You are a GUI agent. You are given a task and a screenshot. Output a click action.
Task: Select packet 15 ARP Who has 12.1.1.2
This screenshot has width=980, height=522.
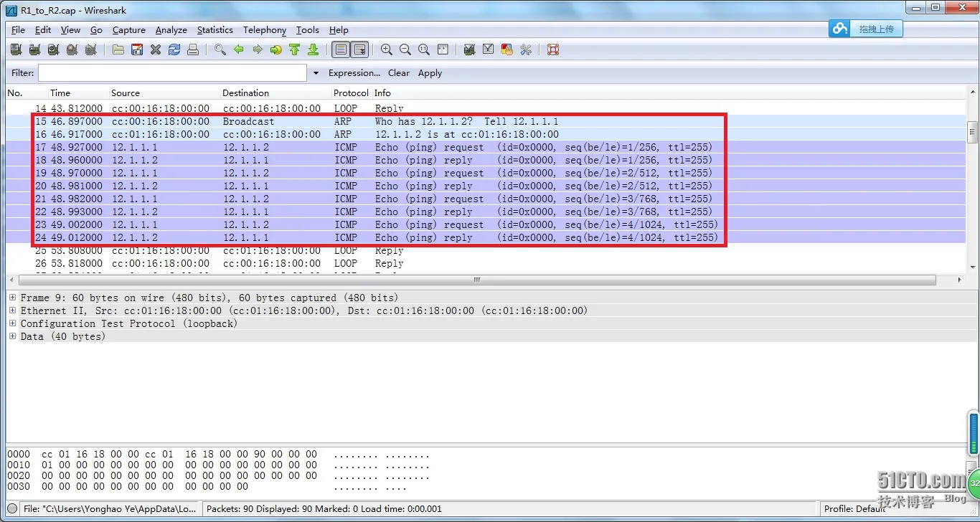point(486,122)
